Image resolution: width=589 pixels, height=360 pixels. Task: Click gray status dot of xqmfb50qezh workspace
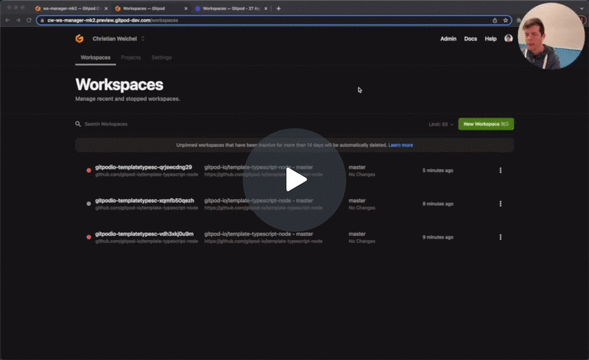tap(89, 204)
